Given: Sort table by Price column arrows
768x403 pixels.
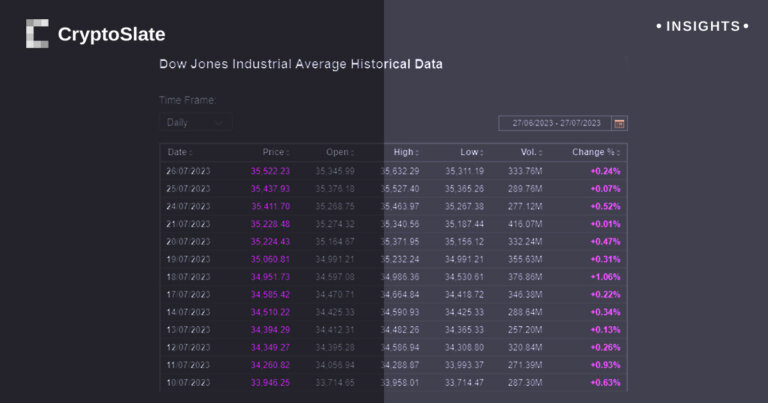Looking at the screenshot, I should 288,153.
